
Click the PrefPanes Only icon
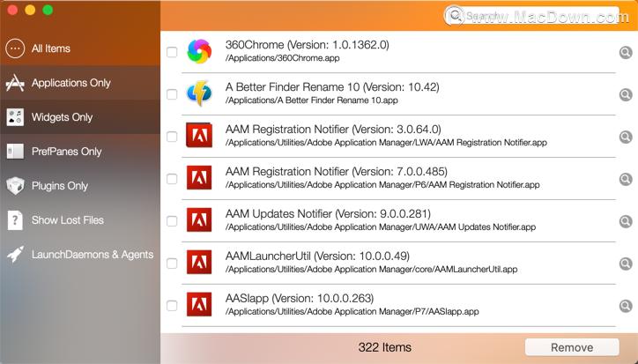click(15, 152)
